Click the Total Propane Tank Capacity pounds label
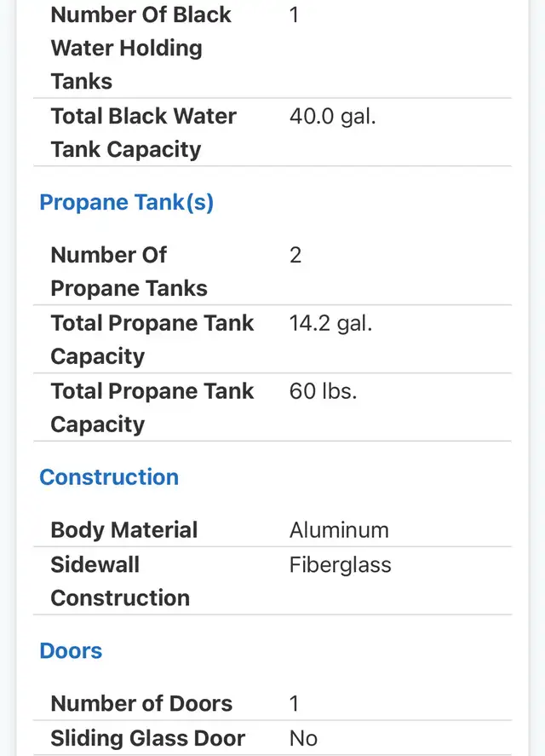The width and height of the screenshot is (545, 756). [x=152, y=407]
